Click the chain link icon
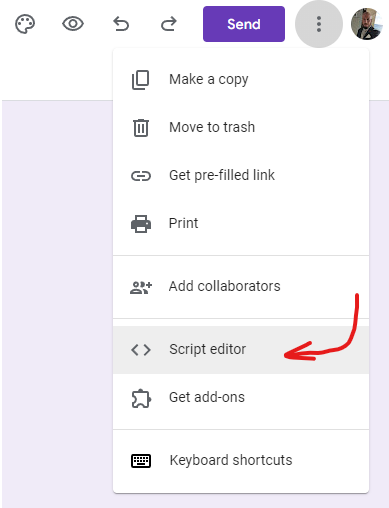 (141, 176)
